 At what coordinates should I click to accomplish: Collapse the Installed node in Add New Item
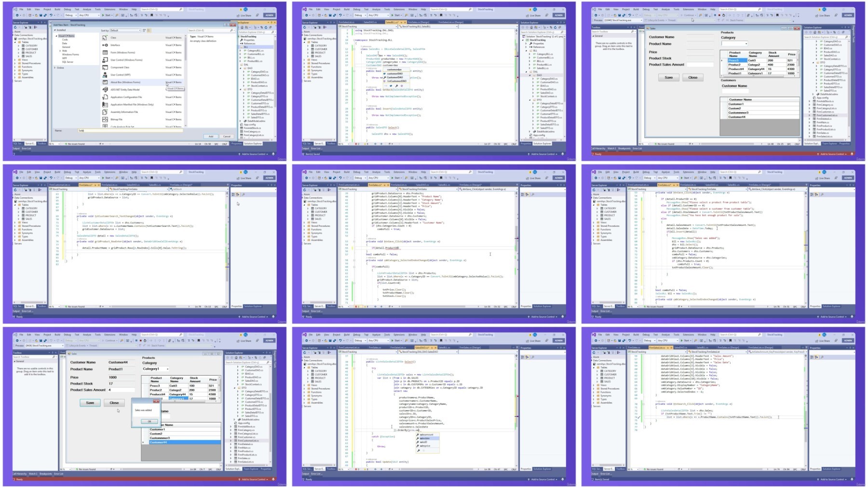55,30
